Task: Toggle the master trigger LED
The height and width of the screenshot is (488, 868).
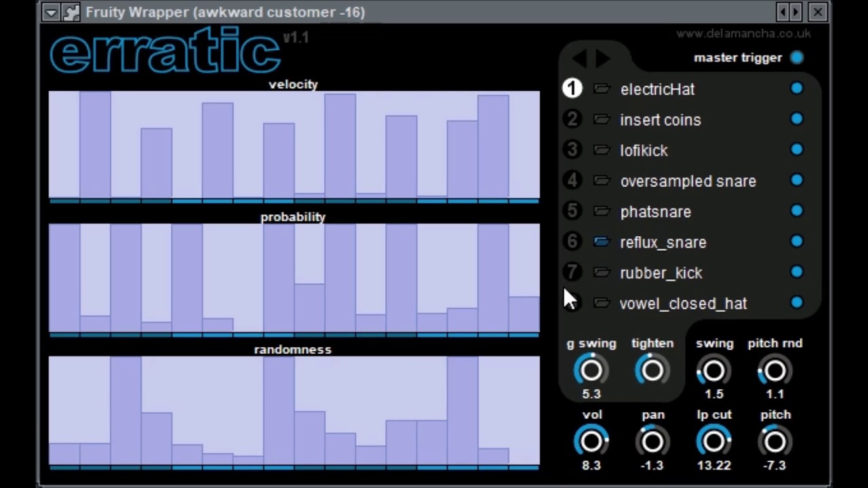Action: pyautogui.click(x=797, y=58)
